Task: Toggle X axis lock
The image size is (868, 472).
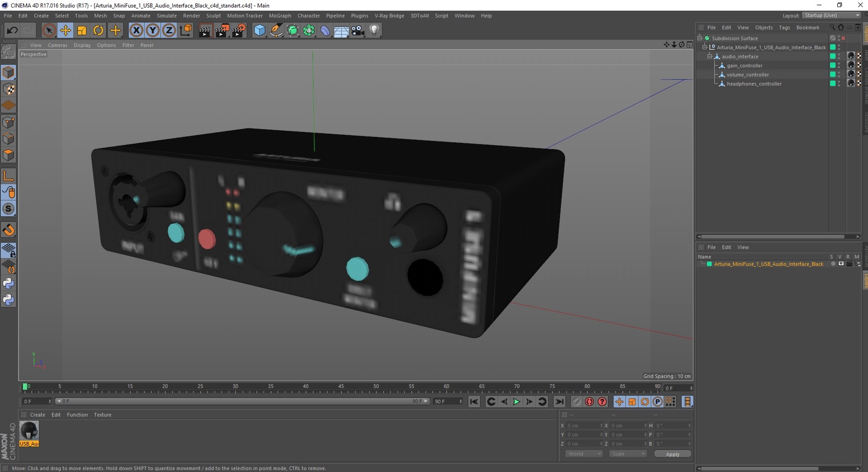Action: pos(136,31)
